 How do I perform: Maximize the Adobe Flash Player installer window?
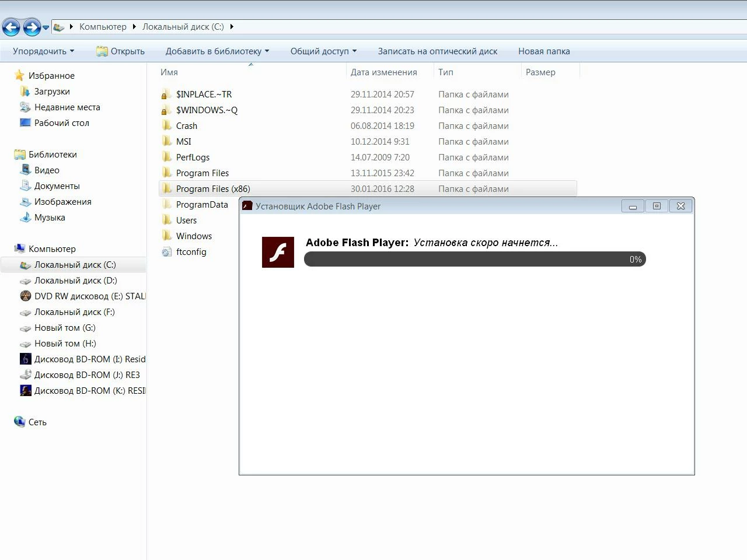[657, 206]
